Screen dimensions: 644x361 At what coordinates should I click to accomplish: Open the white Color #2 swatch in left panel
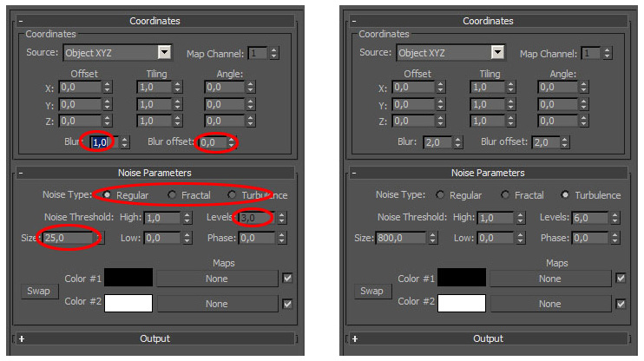click(x=128, y=304)
